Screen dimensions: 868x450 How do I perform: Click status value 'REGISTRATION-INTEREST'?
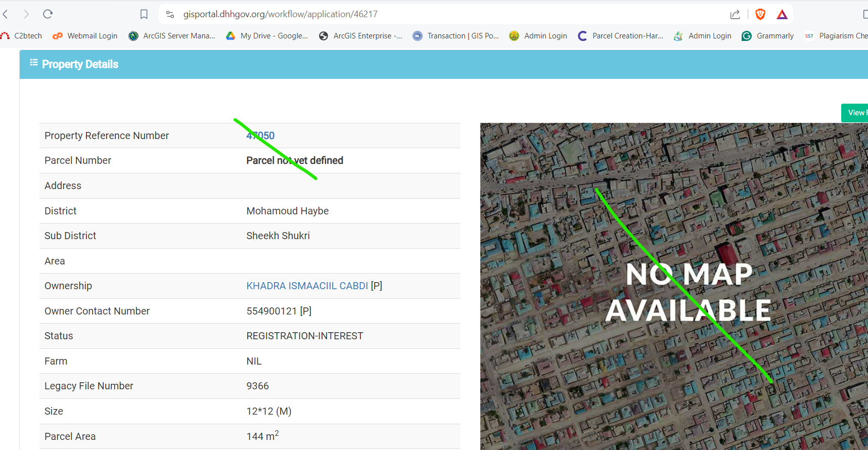[x=305, y=336]
